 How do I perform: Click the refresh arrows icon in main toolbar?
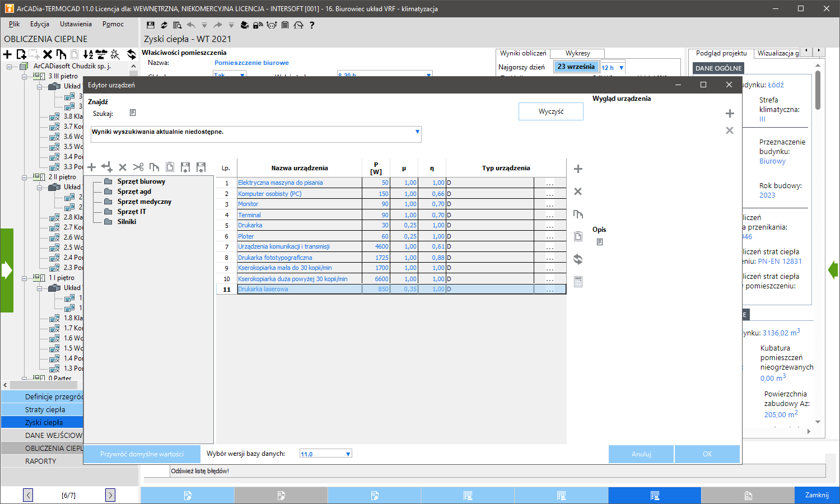pos(164,25)
